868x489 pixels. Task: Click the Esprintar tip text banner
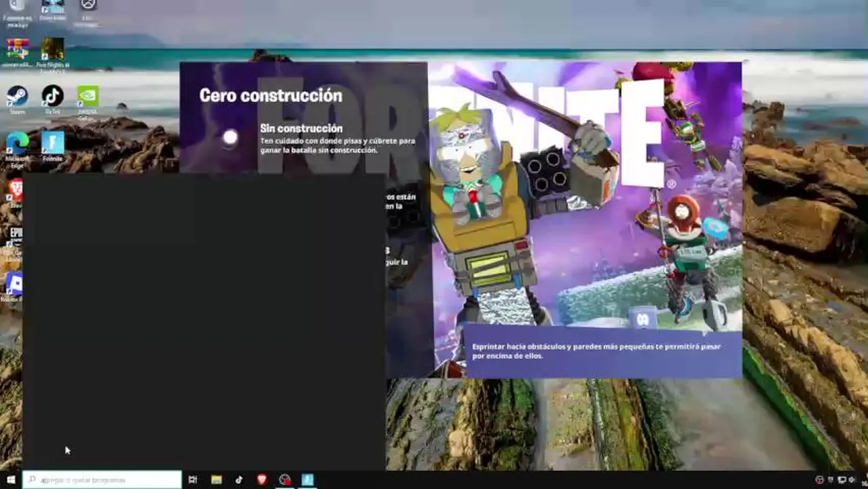click(x=604, y=351)
